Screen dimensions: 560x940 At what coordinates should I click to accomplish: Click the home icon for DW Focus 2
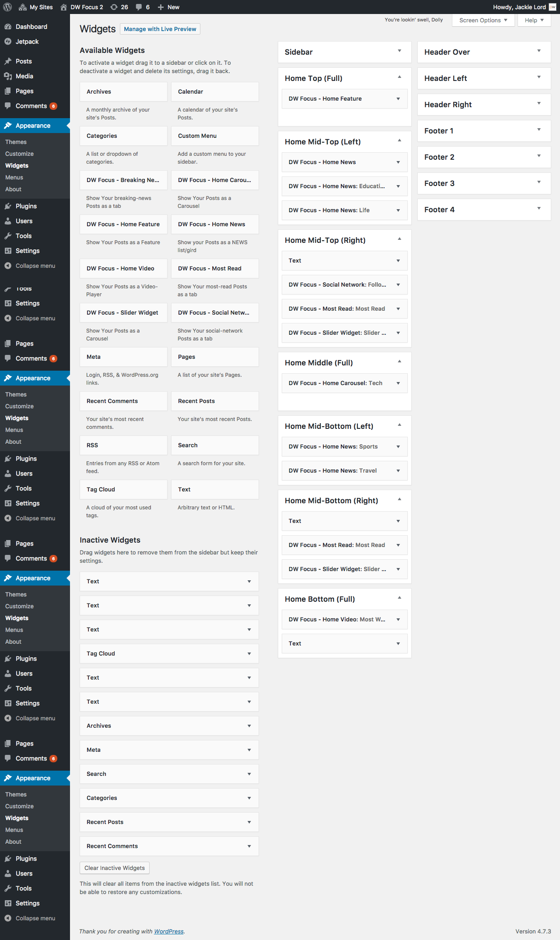(63, 7)
